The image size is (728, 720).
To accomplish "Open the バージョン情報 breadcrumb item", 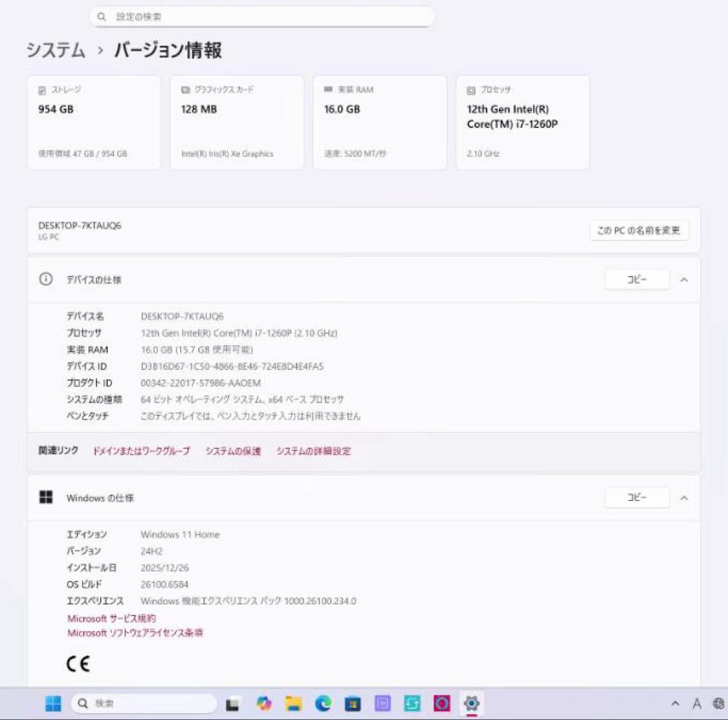I will click(x=167, y=51).
